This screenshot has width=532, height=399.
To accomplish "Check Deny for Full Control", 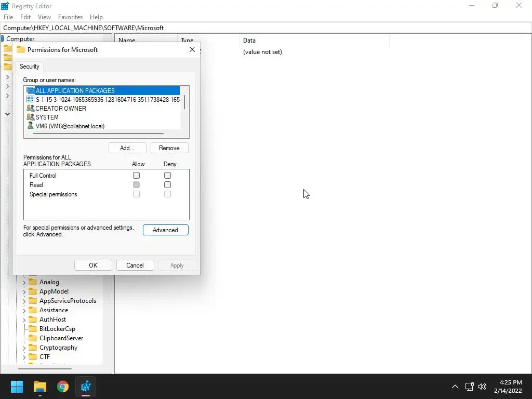I will [x=167, y=176].
